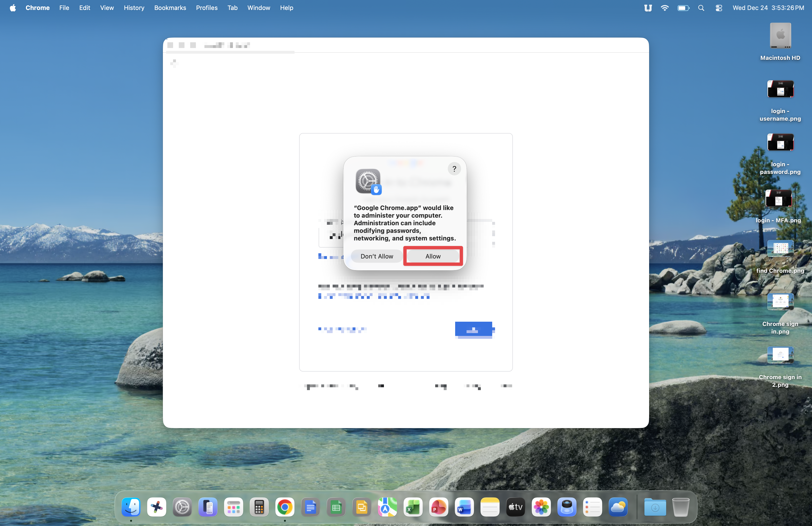This screenshot has height=526, width=812.
Task: Open Spotlight search in menu bar
Action: tap(701, 8)
